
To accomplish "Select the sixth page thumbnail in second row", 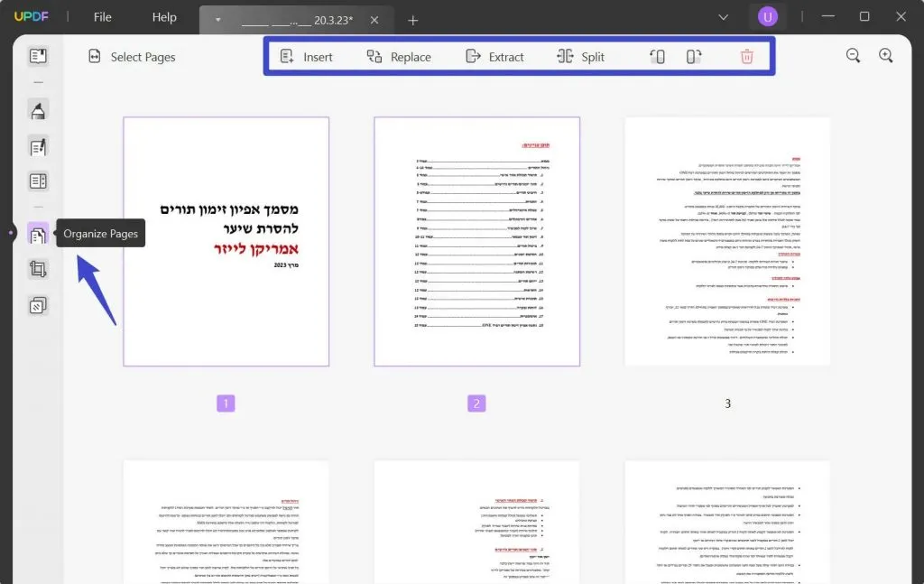I will click(727, 523).
